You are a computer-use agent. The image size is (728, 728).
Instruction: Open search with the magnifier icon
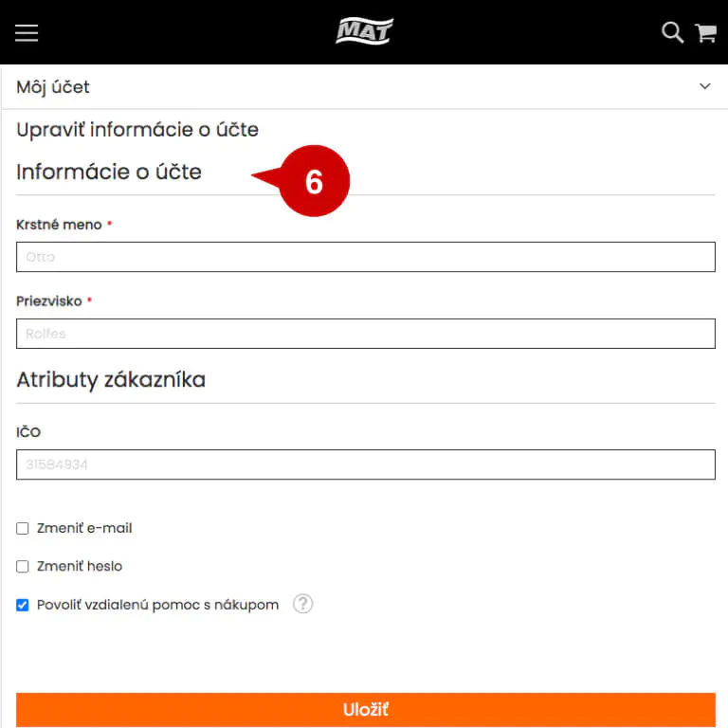point(672,32)
